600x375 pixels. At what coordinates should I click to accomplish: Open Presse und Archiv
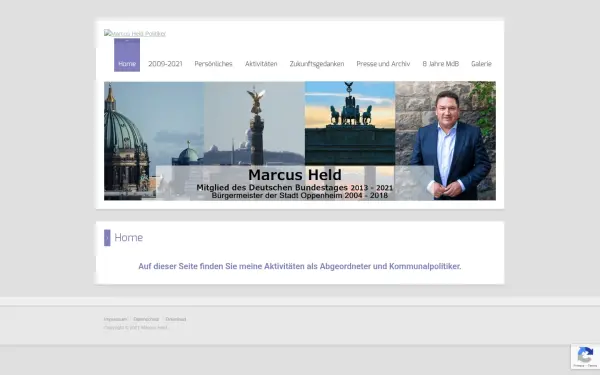383,64
